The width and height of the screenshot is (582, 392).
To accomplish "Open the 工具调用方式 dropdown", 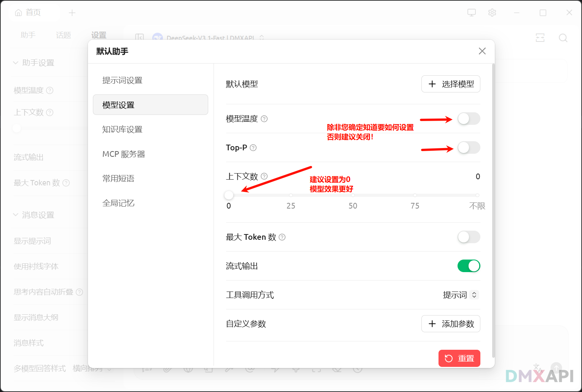I will 461,295.
